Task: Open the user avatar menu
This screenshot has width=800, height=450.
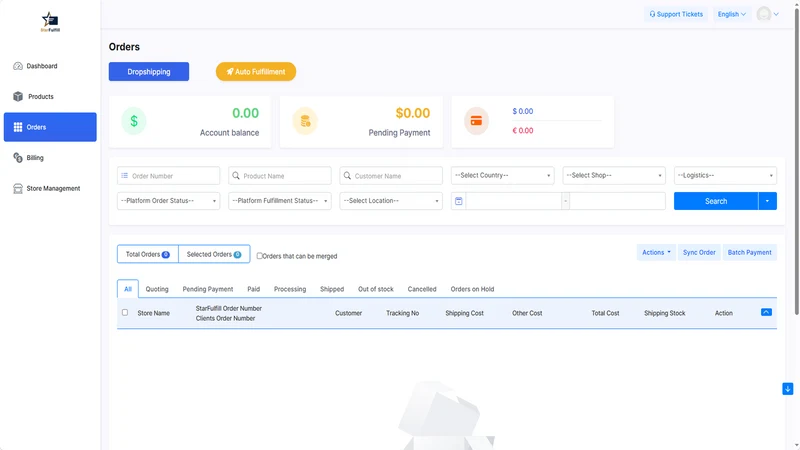Action: (768, 14)
